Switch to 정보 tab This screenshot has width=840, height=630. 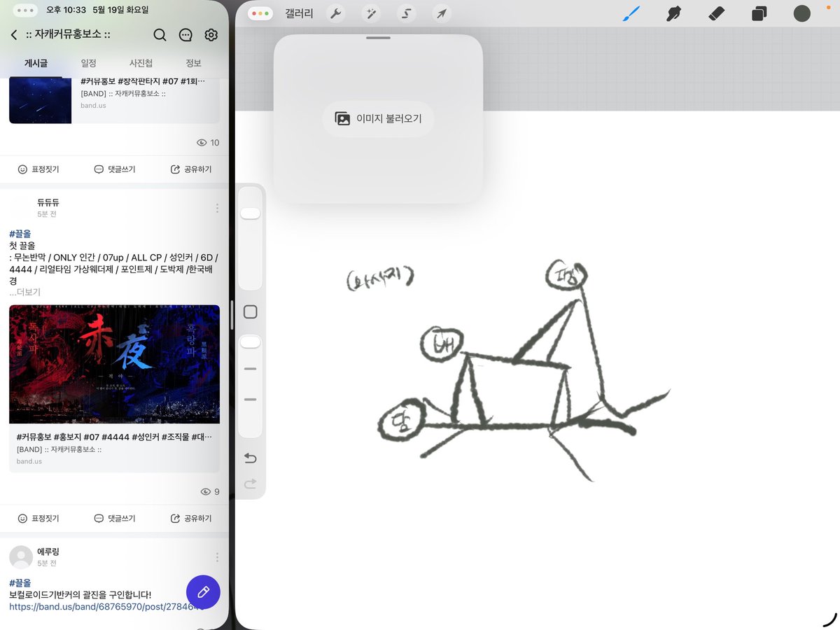tap(193, 63)
